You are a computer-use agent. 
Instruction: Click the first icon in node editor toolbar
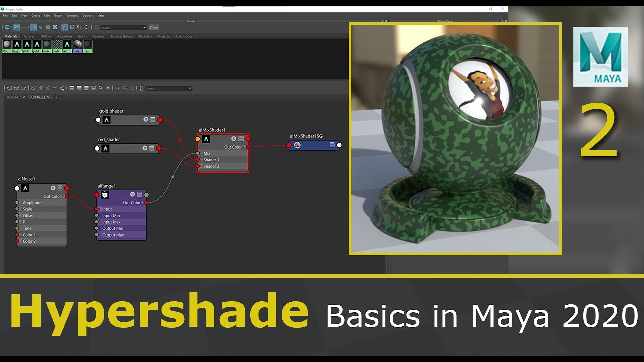pos(9,88)
